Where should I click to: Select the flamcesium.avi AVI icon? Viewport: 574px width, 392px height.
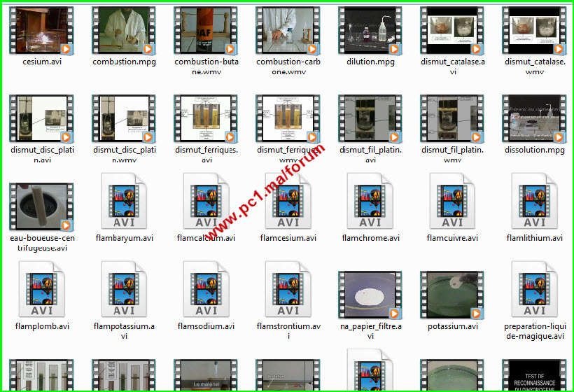[288, 202]
